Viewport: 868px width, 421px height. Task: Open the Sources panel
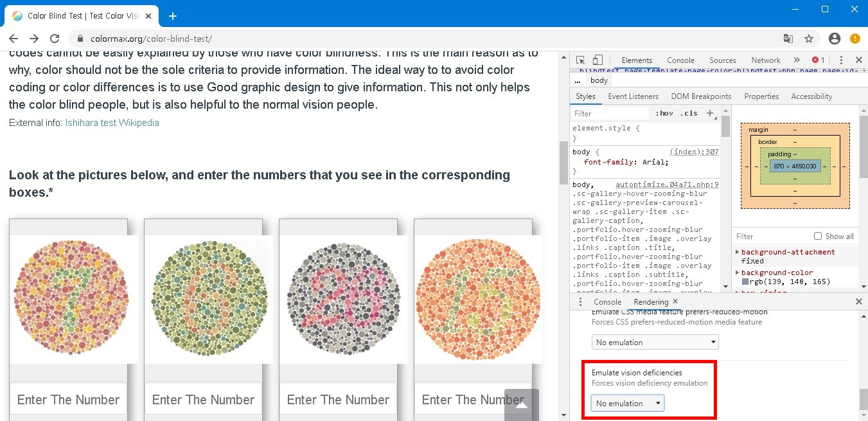point(723,60)
